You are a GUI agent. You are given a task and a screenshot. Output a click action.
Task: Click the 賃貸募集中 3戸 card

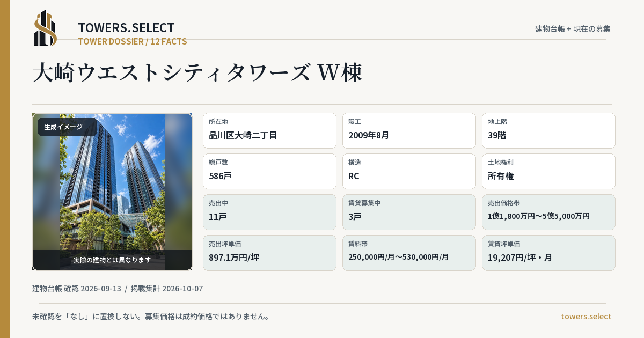point(409,212)
